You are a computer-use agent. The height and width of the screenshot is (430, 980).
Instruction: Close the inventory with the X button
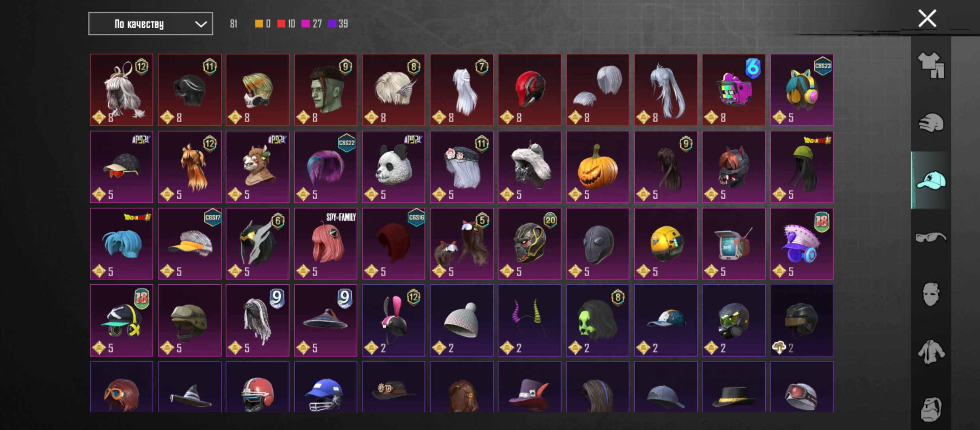tap(927, 19)
